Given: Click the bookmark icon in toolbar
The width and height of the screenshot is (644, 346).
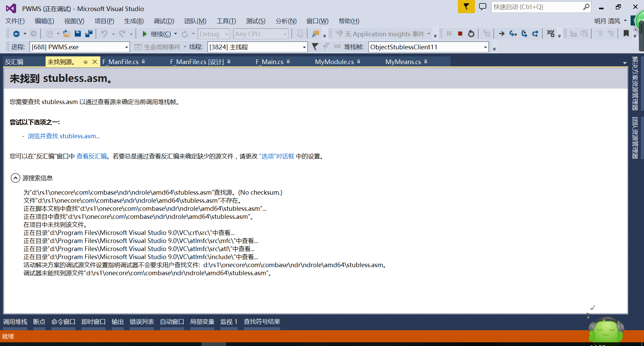Looking at the screenshot, I should pos(626,34).
